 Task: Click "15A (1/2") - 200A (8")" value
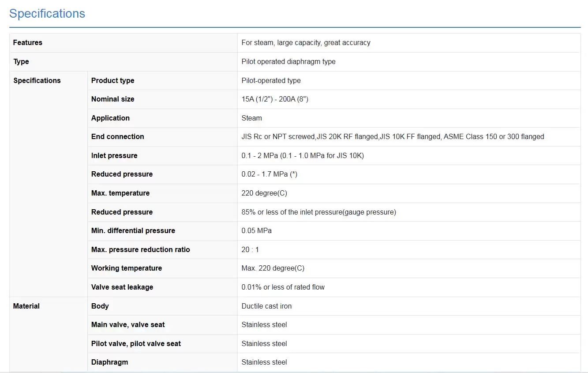tap(275, 99)
